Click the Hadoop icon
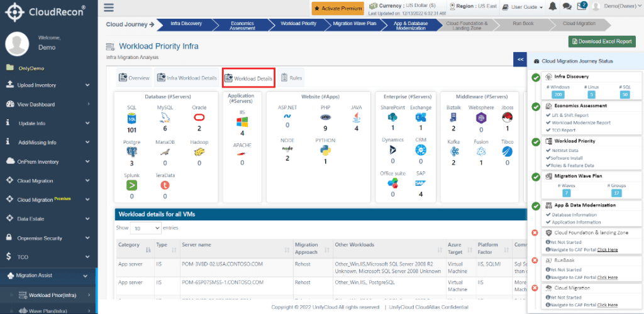The height and width of the screenshot is (314, 644). tap(199, 153)
